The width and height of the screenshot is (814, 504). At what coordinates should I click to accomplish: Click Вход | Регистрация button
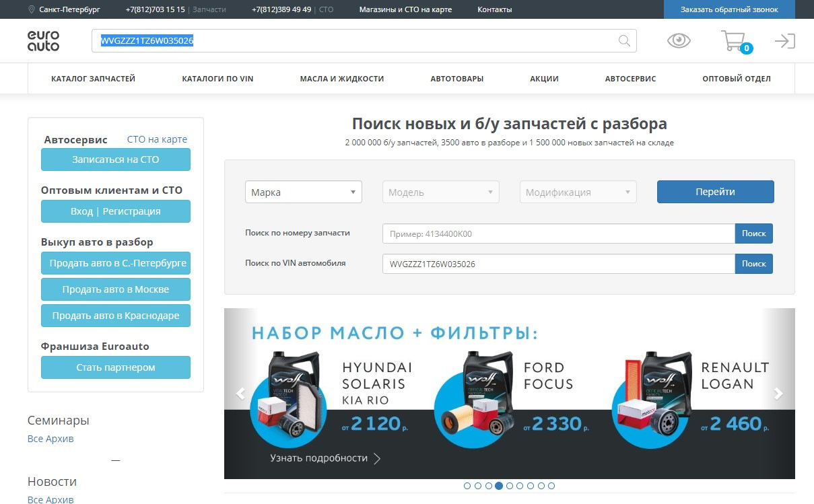pyautogui.click(x=116, y=211)
